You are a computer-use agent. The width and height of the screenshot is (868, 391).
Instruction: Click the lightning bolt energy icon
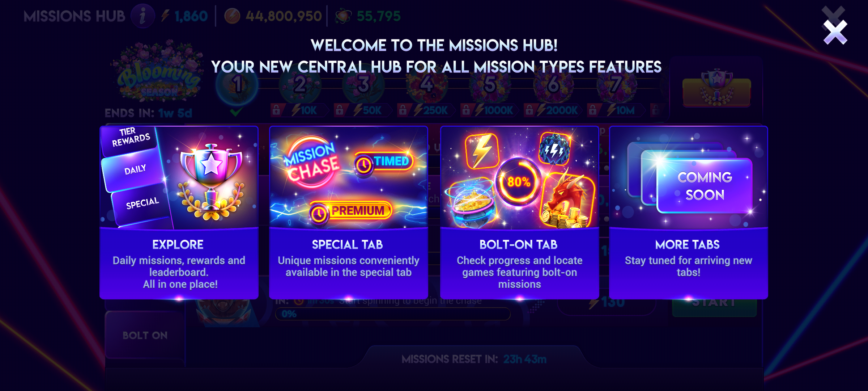[165, 16]
